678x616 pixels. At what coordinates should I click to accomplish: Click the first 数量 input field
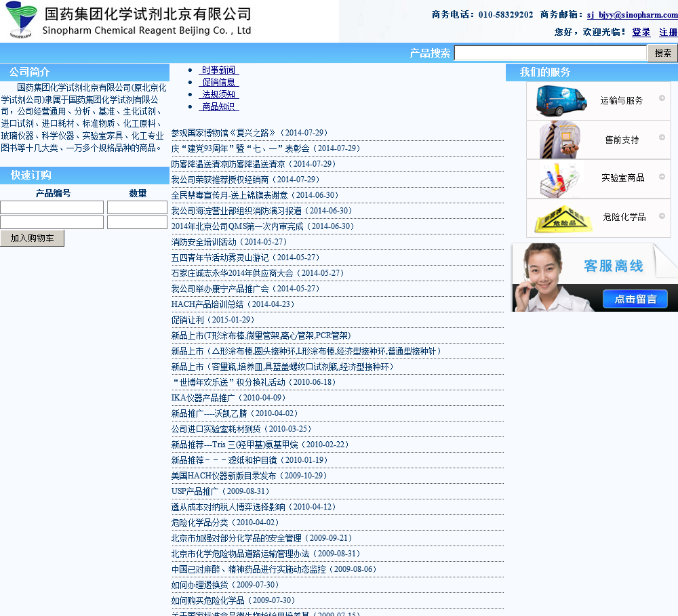coord(137,207)
